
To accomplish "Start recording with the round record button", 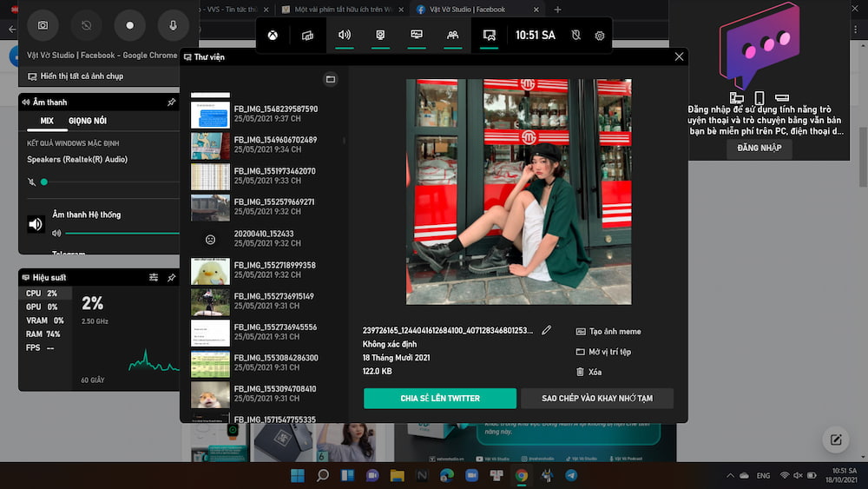I will coord(129,25).
